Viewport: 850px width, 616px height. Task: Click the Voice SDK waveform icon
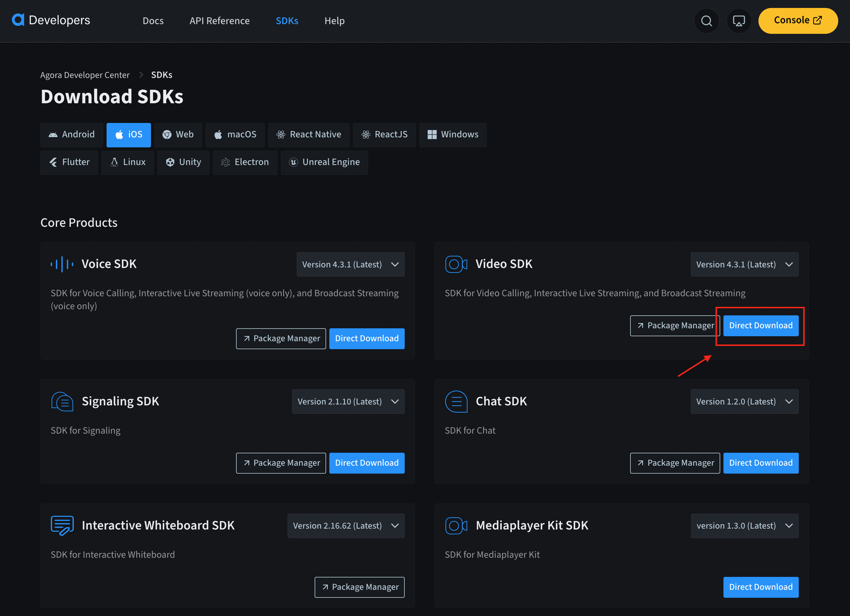pos(62,264)
